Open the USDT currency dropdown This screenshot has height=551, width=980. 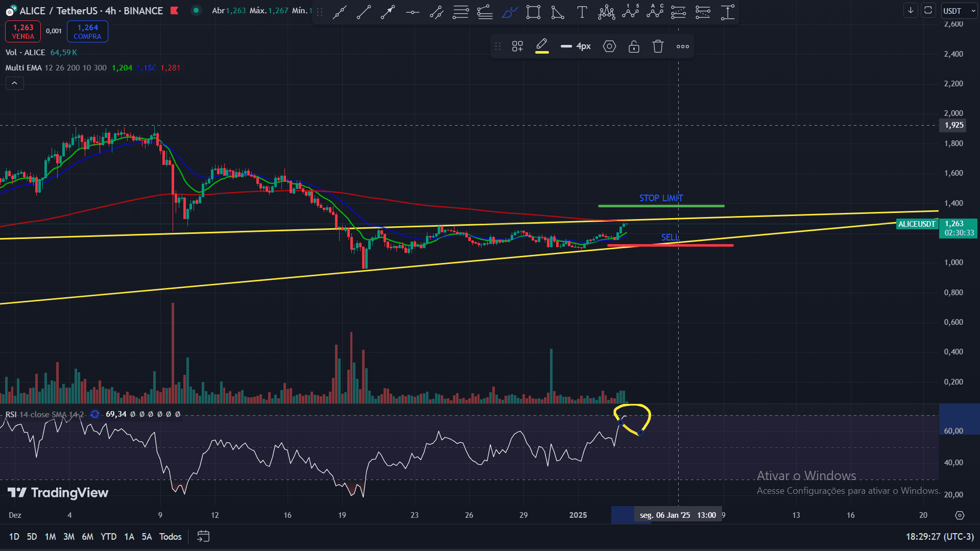pyautogui.click(x=959, y=11)
